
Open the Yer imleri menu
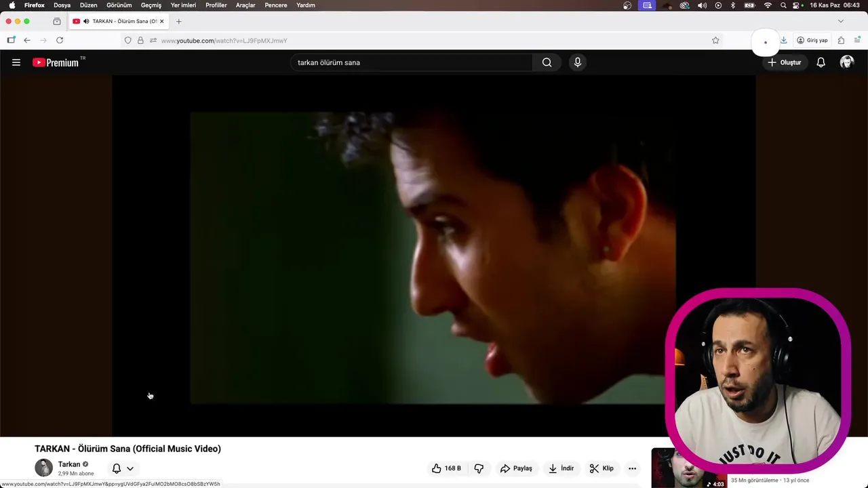pyautogui.click(x=184, y=5)
